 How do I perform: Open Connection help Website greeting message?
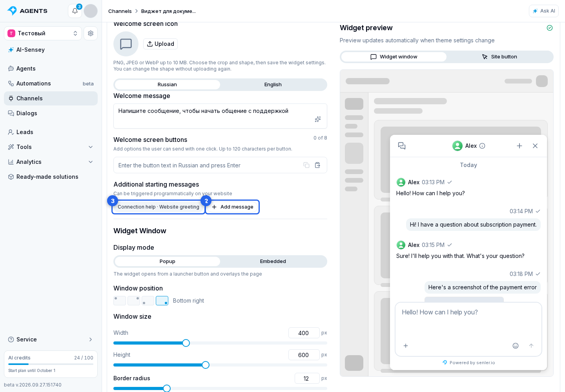coord(159,207)
